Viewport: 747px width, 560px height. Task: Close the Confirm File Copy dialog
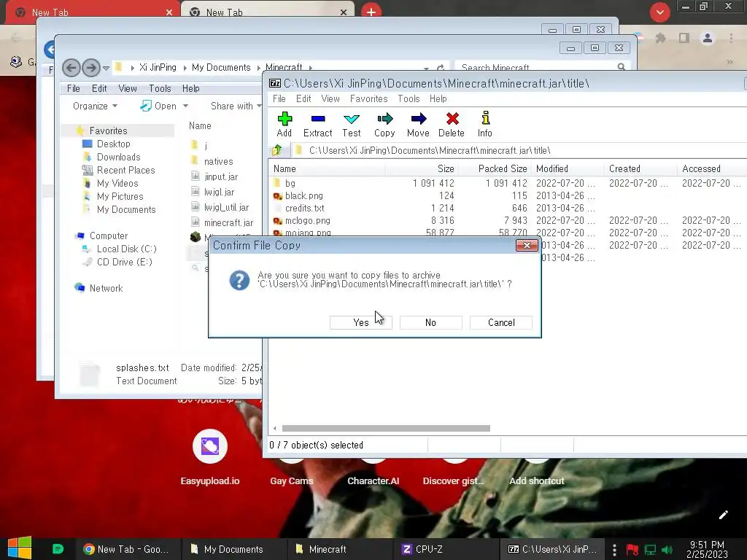coord(527,245)
